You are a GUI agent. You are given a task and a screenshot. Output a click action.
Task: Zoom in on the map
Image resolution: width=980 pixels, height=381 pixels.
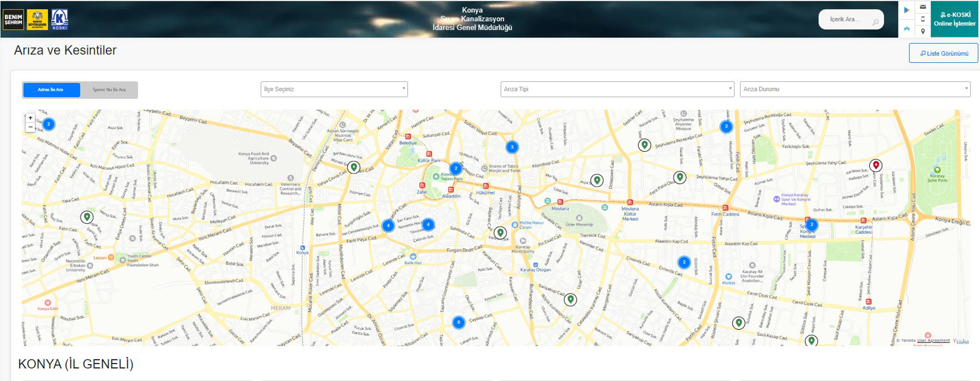[30, 118]
